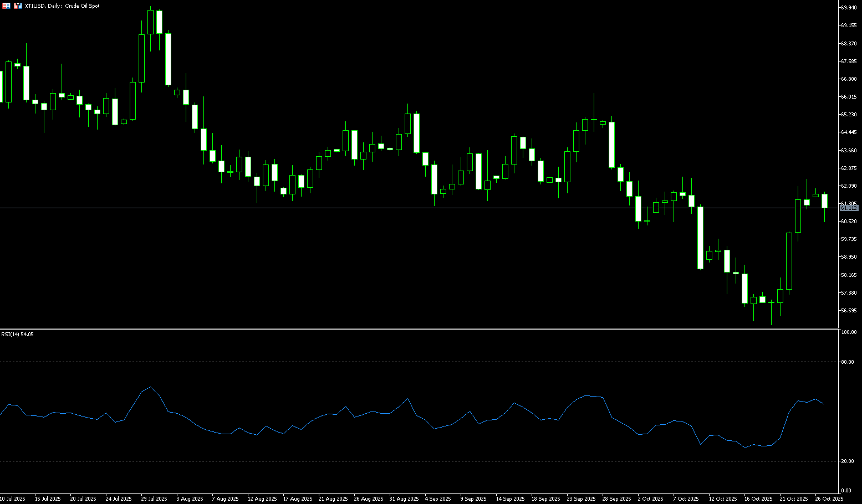Image resolution: width=862 pixels, height=504 pixels.
Task: Select the 26 Oct 2025 date label
Action: coord(829,499)
